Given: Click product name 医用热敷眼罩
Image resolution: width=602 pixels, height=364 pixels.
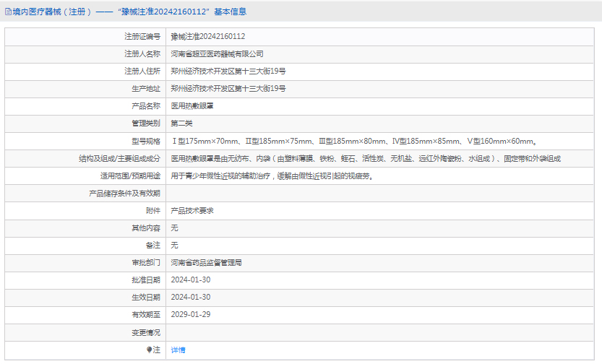Looking at the screenshot, I should pyautogui.click(x=192, y=105).
